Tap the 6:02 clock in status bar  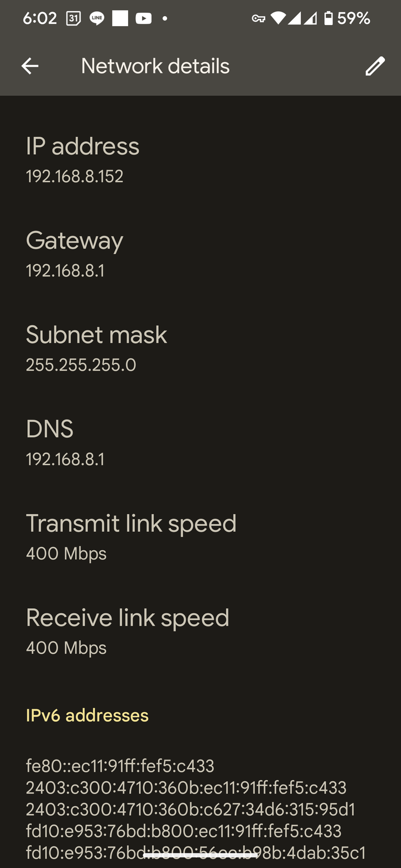(40, 18)
